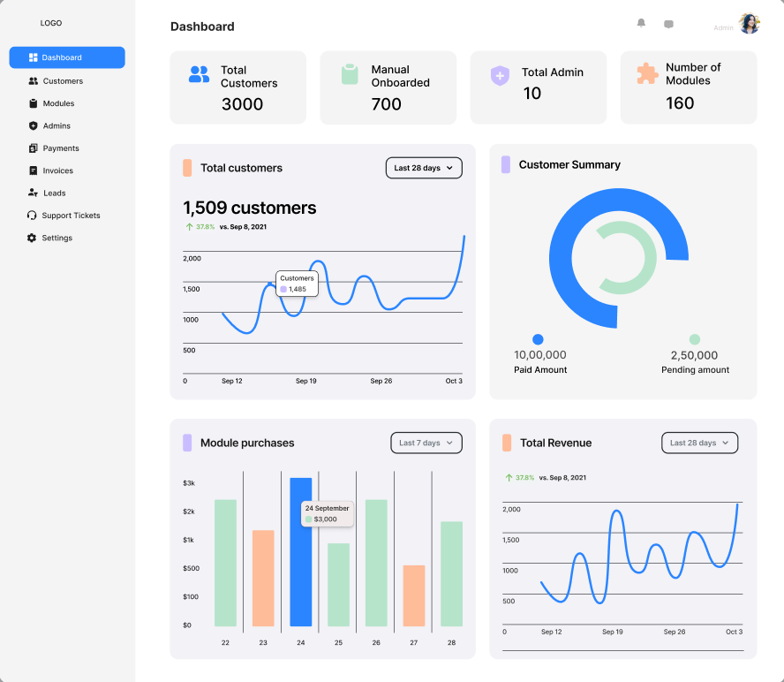Screen dimensions: 784x682
Task: Click the Support Tickets headset icon
Action: click(33, 216)
